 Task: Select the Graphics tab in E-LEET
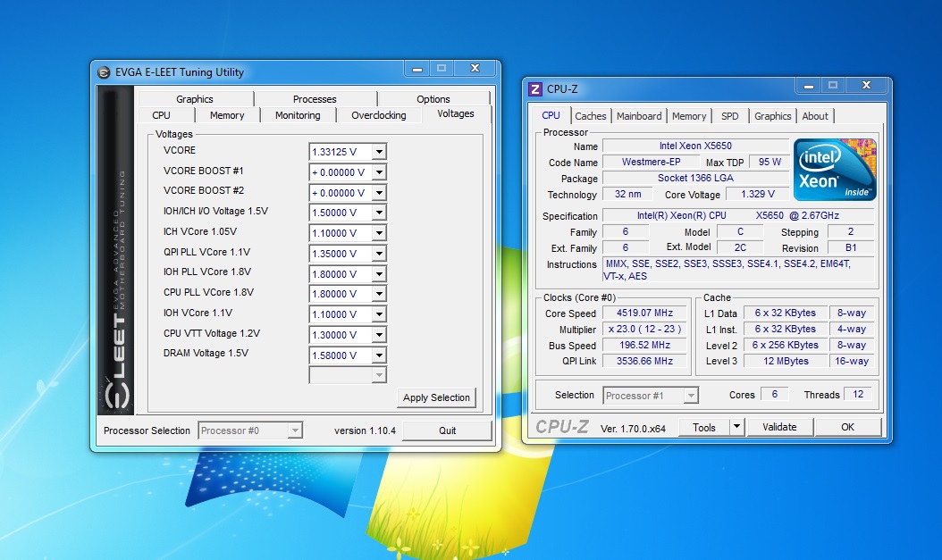point(194,99)
